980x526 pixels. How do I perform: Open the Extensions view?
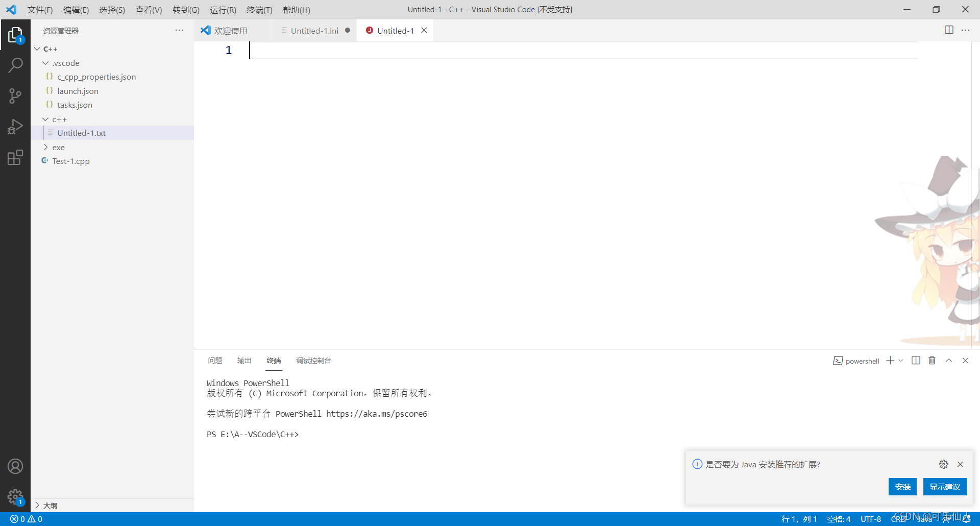tap(15, 157)
